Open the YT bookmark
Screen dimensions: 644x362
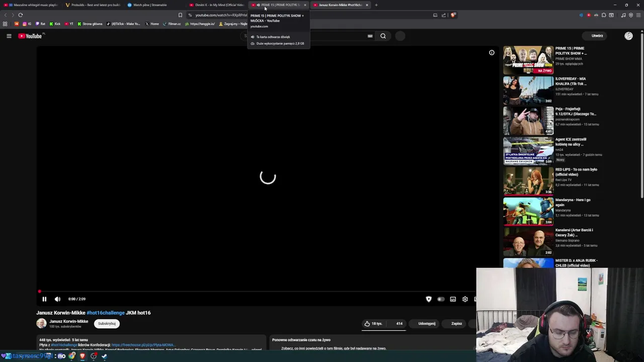69,24
